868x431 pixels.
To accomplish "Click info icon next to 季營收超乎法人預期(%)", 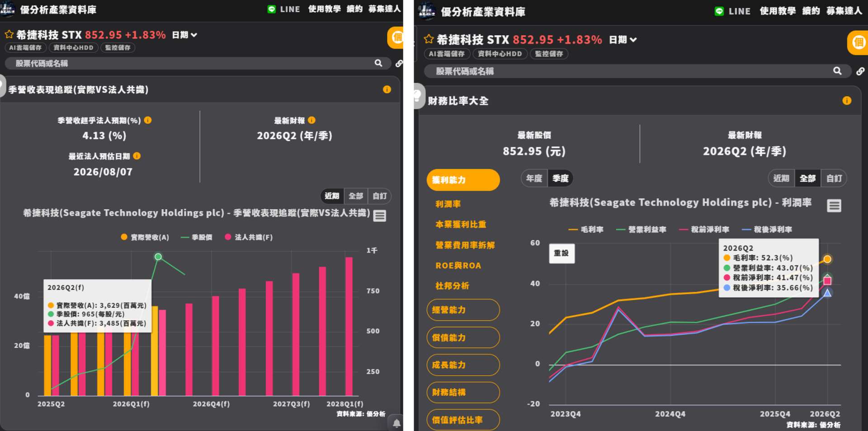I will click(x=148, y=120).
